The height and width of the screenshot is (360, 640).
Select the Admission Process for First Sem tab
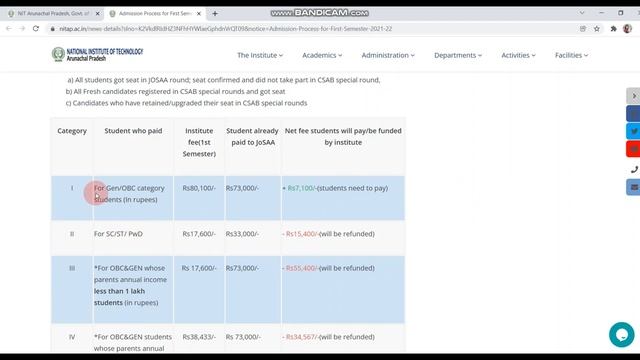(x=155, y=13)
